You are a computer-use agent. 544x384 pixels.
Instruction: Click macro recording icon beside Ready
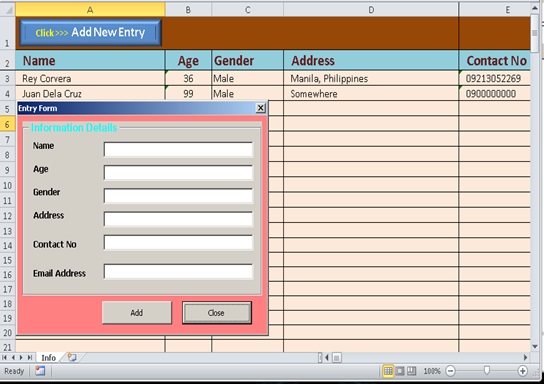(x=40, y=371)
